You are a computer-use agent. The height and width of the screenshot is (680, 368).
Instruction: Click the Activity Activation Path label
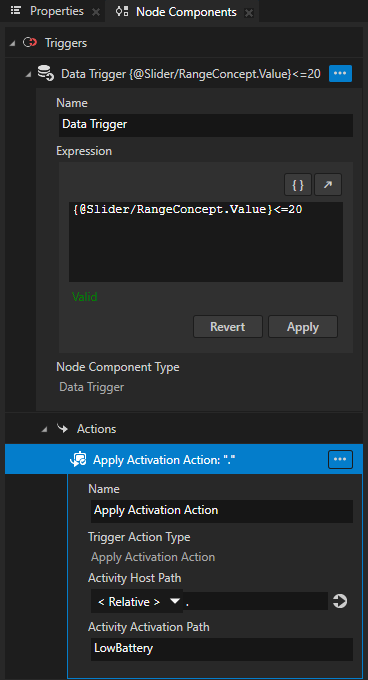click(x=149, y=627)
